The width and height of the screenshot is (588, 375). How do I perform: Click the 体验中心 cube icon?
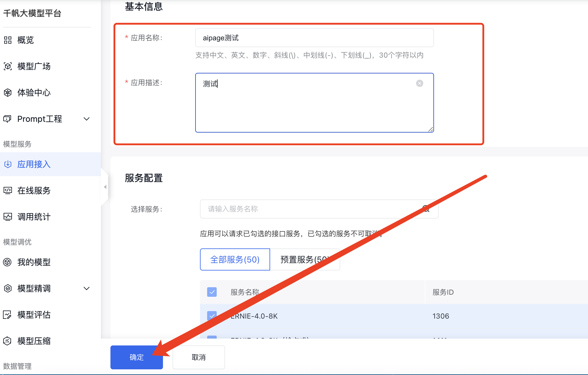click(8, 93)
